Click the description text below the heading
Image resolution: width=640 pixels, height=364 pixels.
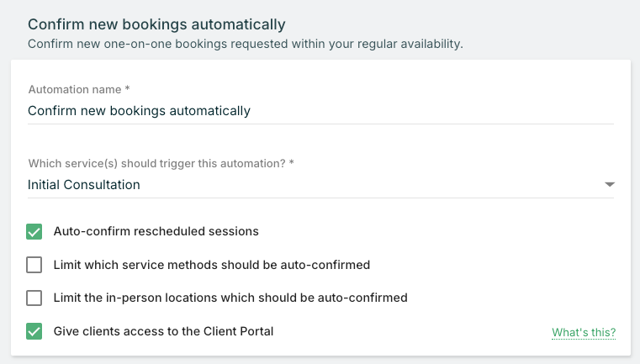tap(245, 43)
